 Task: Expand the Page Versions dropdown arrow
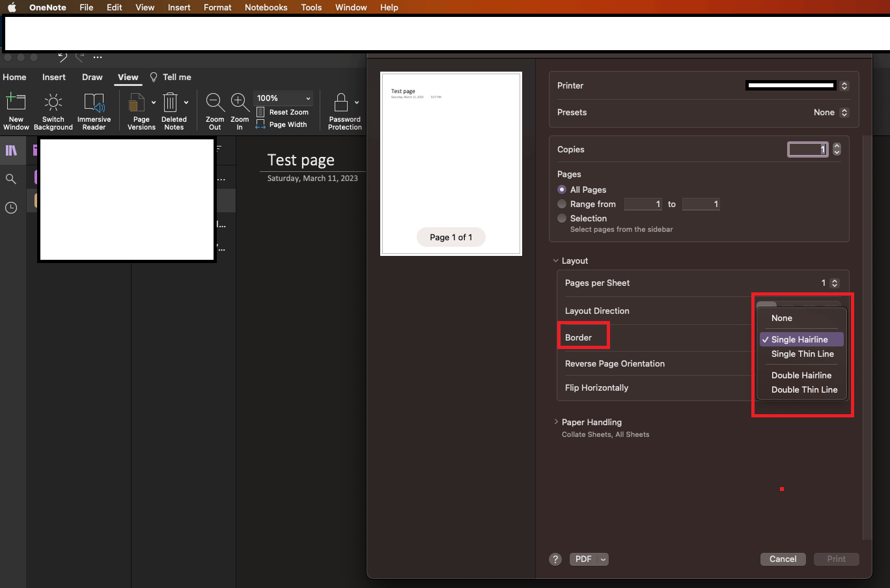[154, 102]
